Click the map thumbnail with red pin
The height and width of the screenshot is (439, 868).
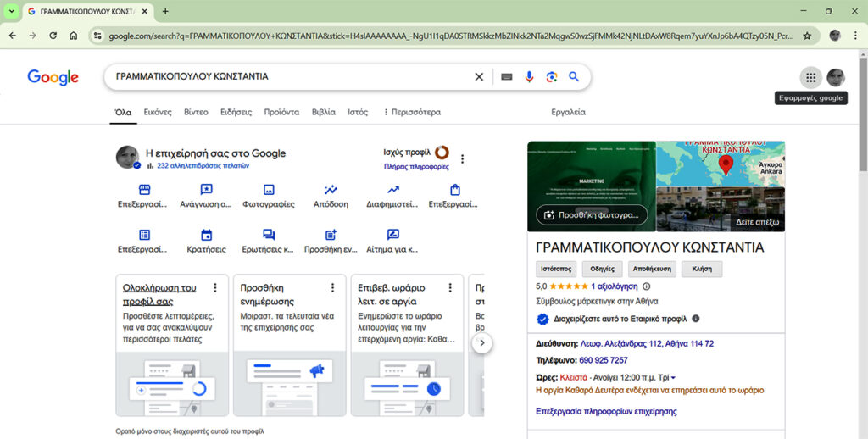tap(721, 164)
